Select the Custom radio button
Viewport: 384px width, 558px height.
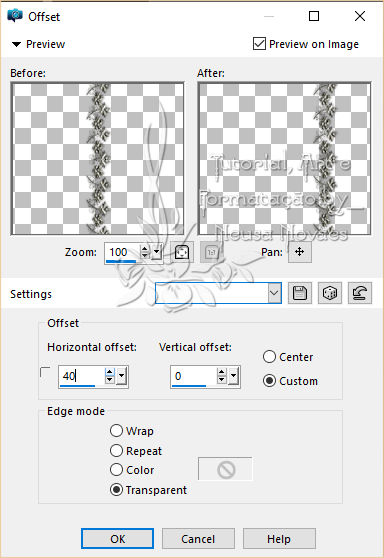tap(269, 381)
